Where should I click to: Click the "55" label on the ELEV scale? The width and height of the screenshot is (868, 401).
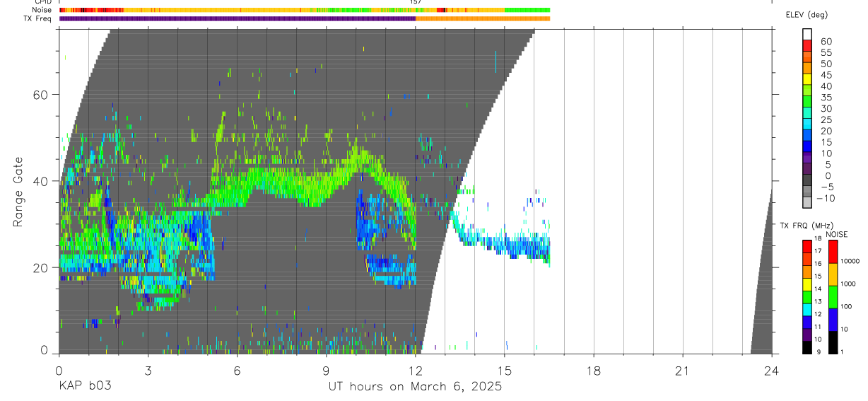pyautogui.click(x=826, y=53)
